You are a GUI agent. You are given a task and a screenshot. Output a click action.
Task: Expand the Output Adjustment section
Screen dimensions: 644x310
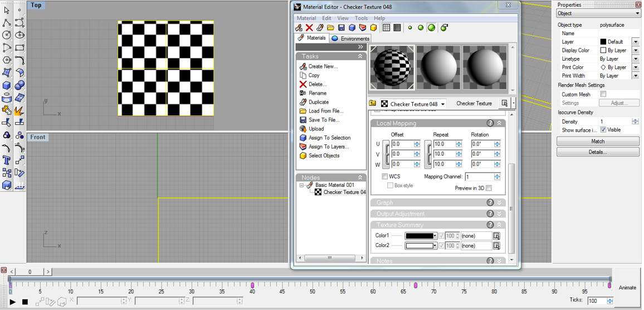coord(499,214)
